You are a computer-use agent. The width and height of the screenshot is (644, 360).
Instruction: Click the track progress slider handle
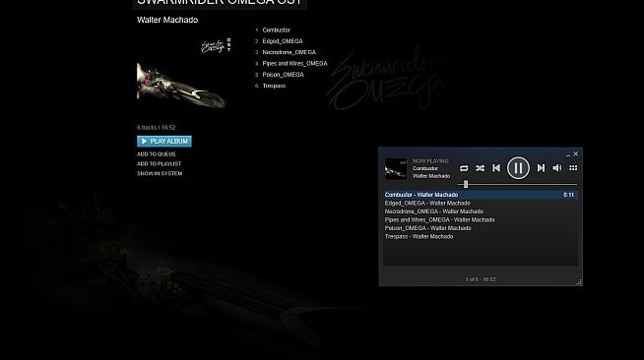click(466, 184)
